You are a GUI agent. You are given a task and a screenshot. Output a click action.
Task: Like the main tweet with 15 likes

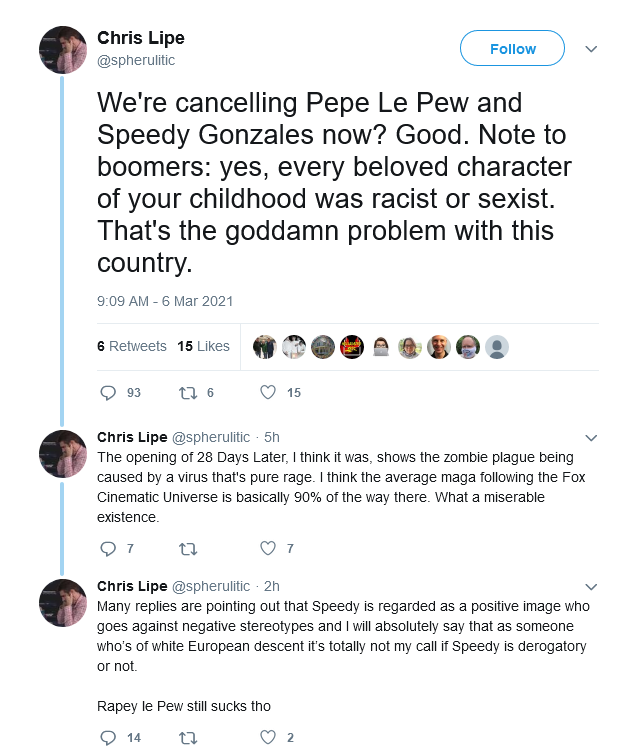(x=268, y=392)
